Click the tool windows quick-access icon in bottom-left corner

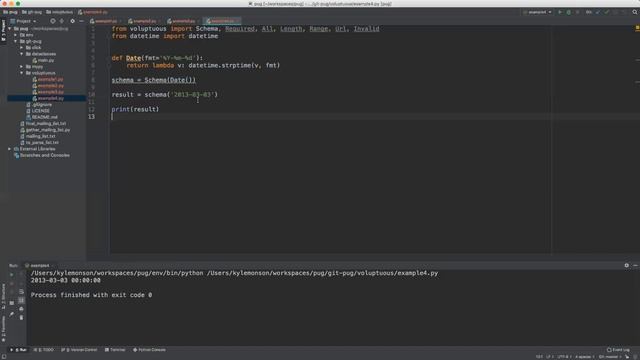coord(4,357)
